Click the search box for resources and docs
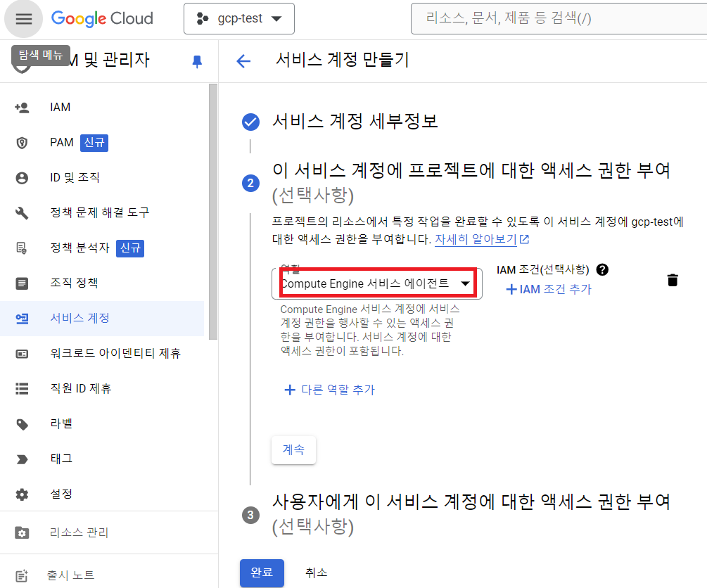 (559, 18)
